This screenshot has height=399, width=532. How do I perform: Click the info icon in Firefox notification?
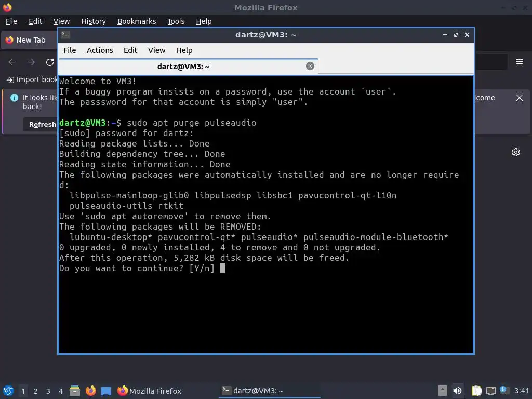click(14, 98)
